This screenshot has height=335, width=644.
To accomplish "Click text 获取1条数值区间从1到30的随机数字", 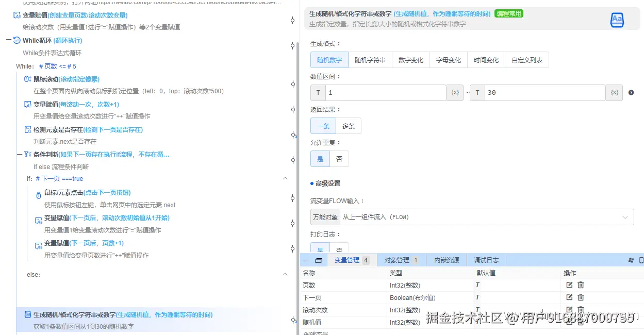I will [84, 326].
